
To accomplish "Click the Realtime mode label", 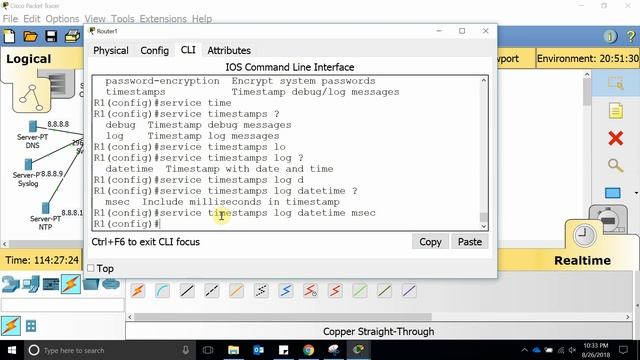I will pos(582,260).
